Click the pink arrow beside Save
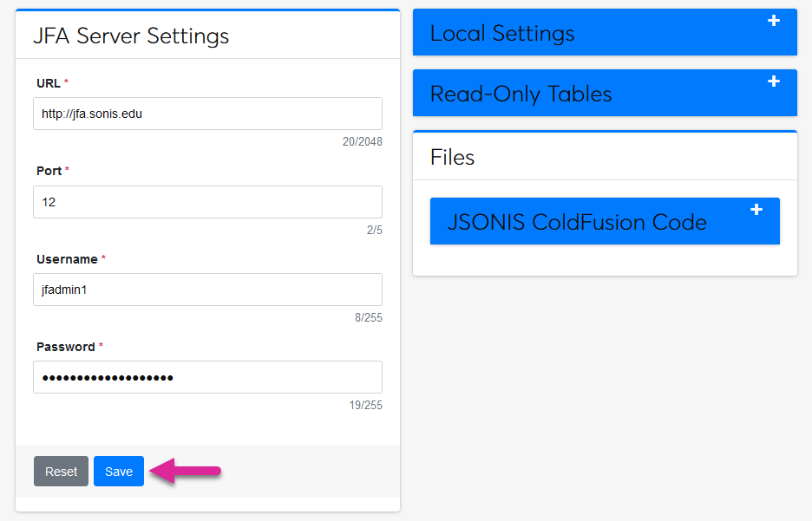Image resolution: width=812 pixels, height=521 pixels. [186, 472]
